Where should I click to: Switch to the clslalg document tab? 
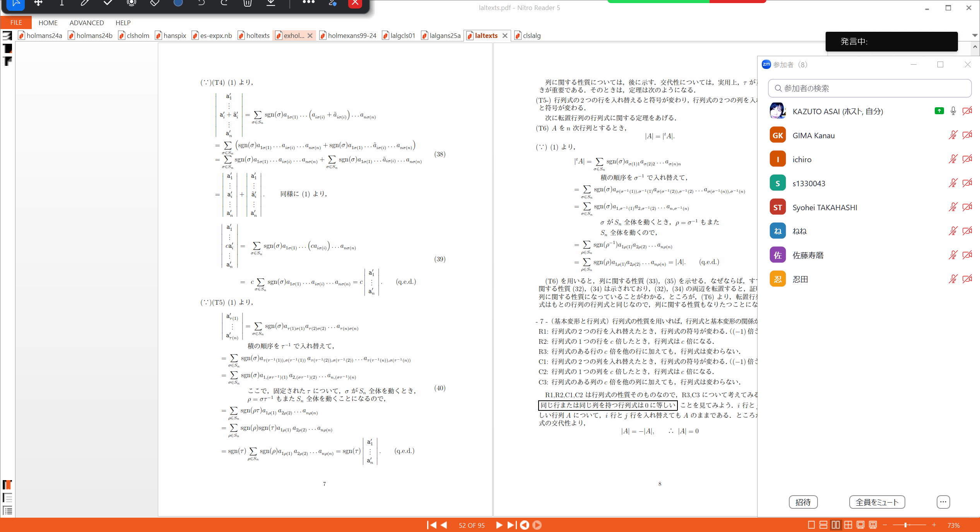click(528, 36)
